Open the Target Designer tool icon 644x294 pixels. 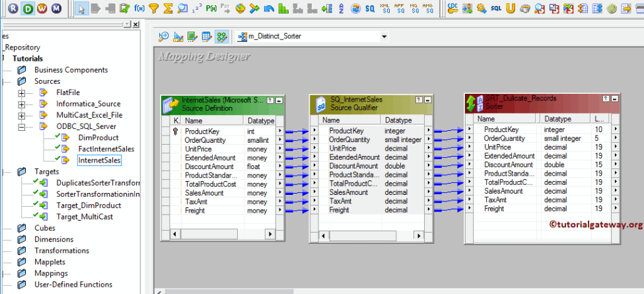coord(178,37)
